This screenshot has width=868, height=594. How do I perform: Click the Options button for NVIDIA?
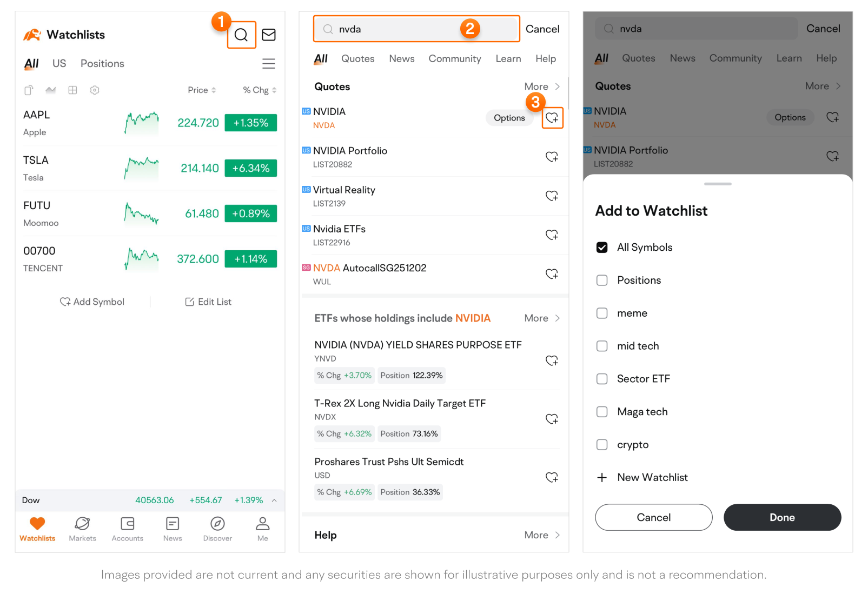coord(509,118)
